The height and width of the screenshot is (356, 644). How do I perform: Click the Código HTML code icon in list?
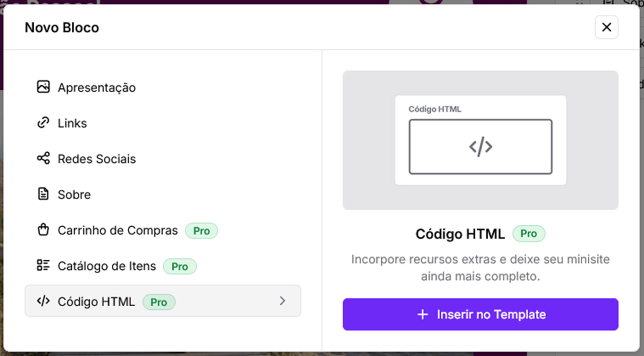43,301
